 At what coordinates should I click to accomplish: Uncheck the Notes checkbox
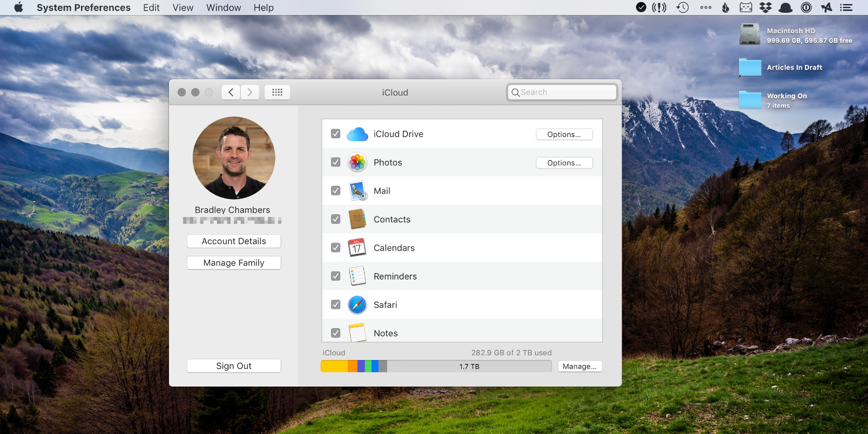[336, 333]
